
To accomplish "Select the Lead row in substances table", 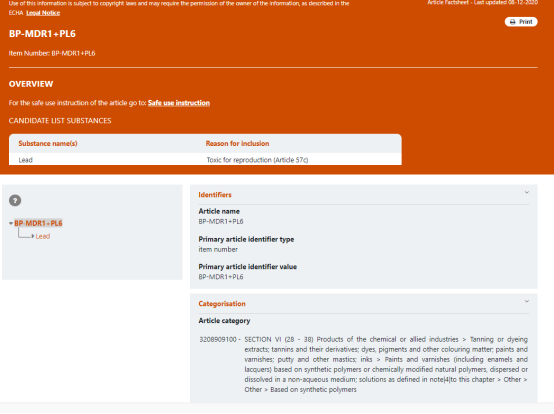I will pos(205,160).
